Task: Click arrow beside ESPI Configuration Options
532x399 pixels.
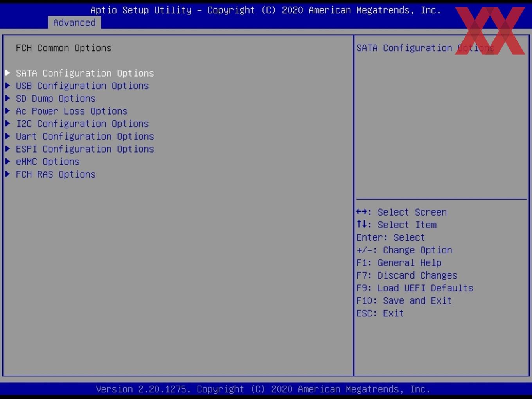Action: tap(7, 149)
